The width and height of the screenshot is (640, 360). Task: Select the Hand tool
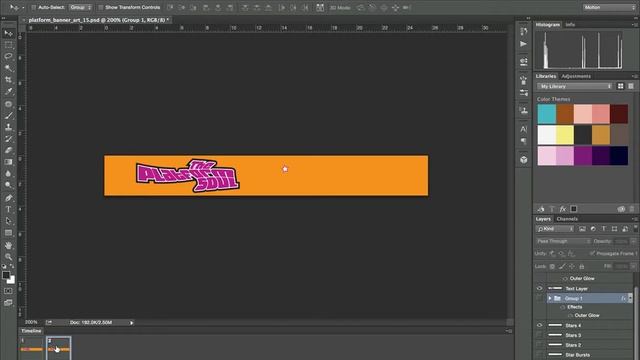point(9,245)
